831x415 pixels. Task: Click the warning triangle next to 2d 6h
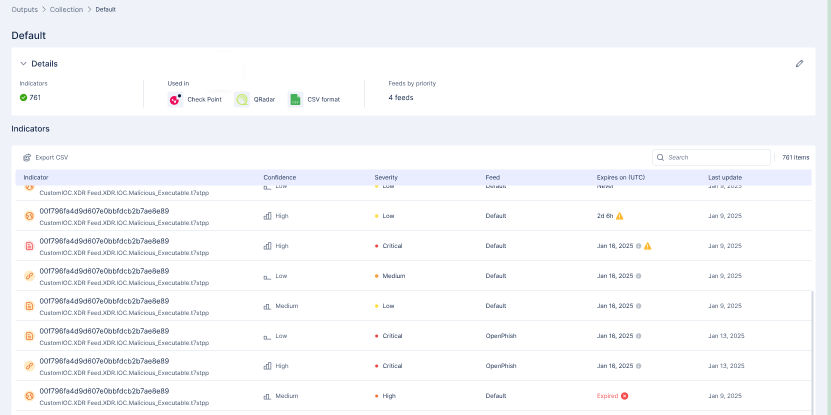point(620,216)
